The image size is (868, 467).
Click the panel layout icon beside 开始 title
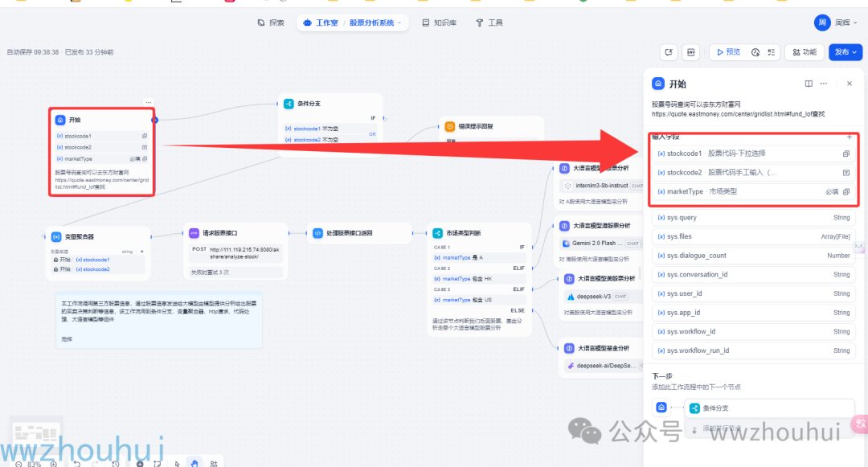(x=809, y=84)
